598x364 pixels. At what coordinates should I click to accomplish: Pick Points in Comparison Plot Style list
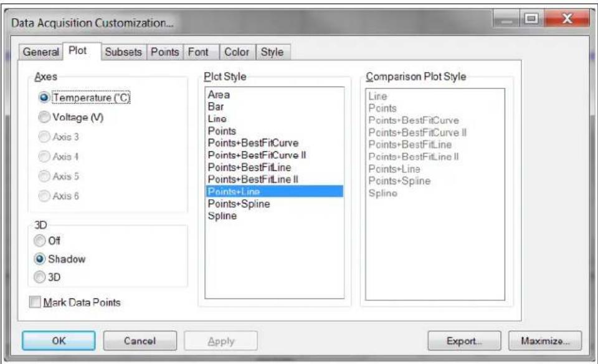click(x=435, y=108)
